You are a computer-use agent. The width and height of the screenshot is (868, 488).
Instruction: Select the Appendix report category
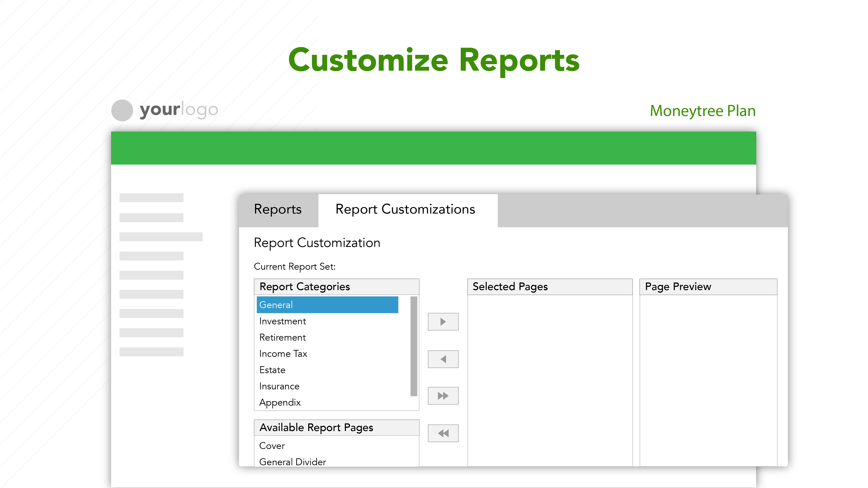(x=280, y=402)
